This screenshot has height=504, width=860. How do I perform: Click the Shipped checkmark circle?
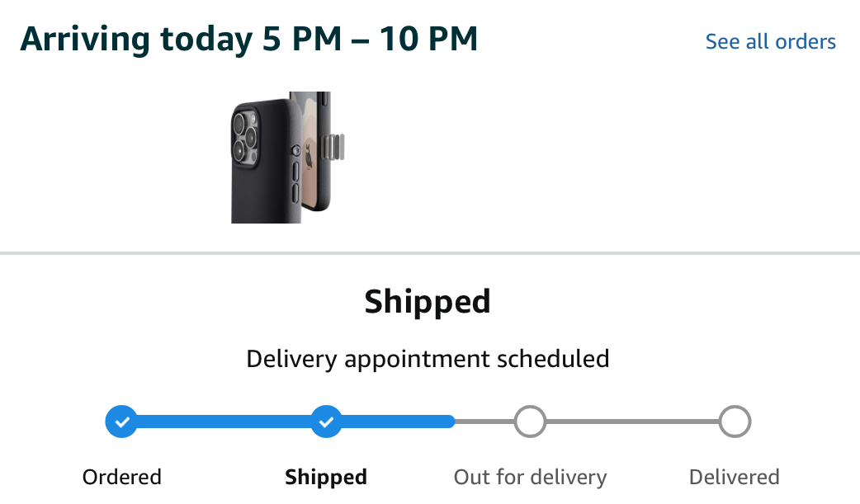(326, 422)
